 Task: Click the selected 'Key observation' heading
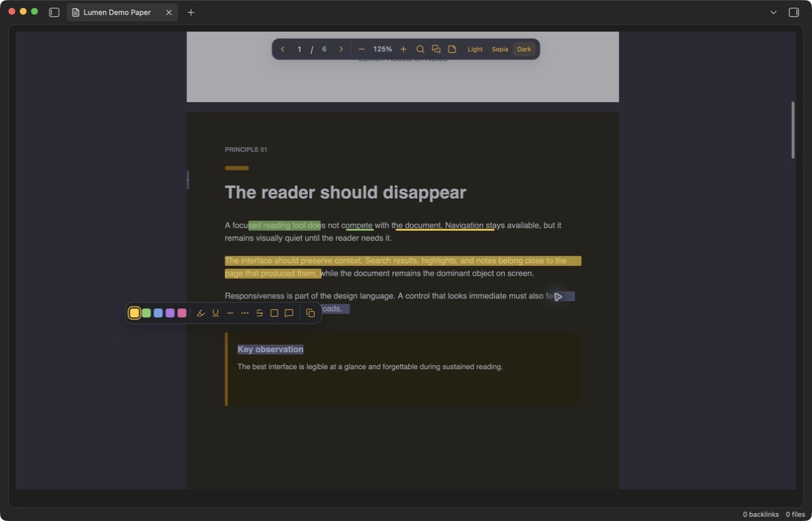[270, 349]
